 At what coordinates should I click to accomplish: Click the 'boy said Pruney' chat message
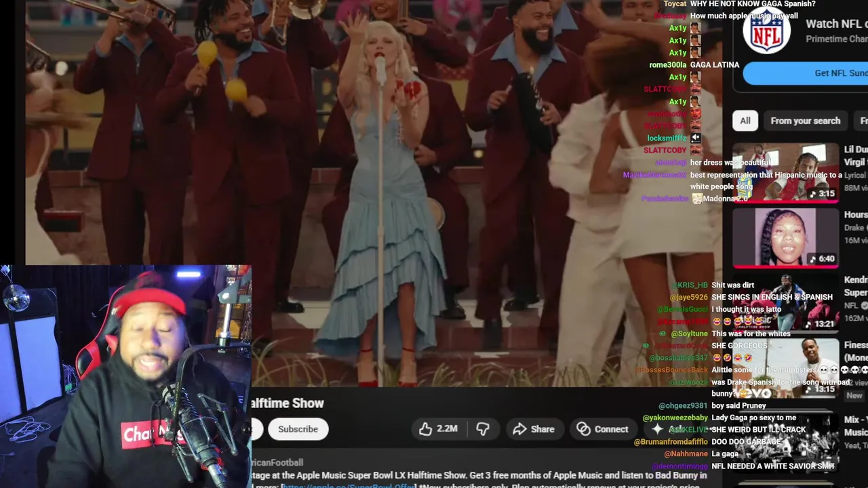click(739, 406)
